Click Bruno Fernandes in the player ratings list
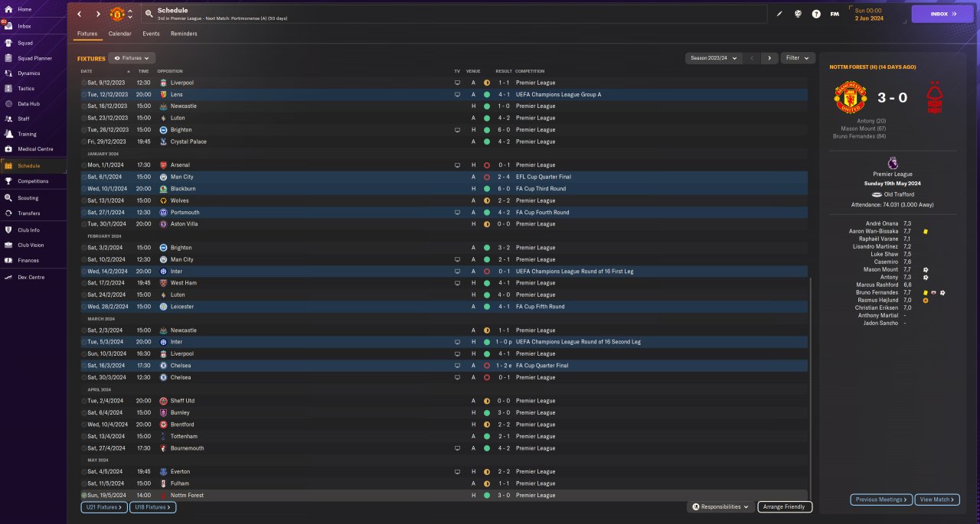Viewport: 980px width, 524px height. coord(878,292)
